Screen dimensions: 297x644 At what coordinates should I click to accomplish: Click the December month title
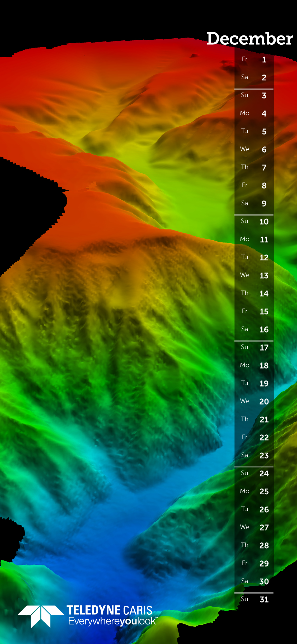[x=249, y=39]
